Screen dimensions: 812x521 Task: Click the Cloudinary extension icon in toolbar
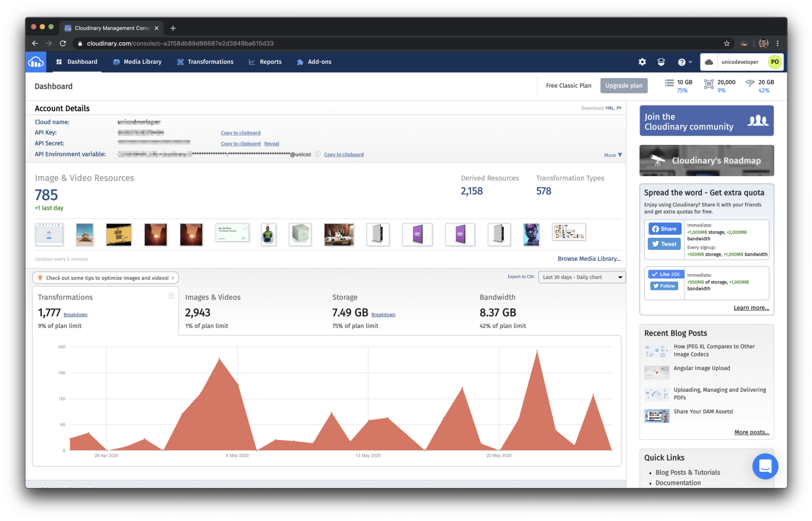744,43
